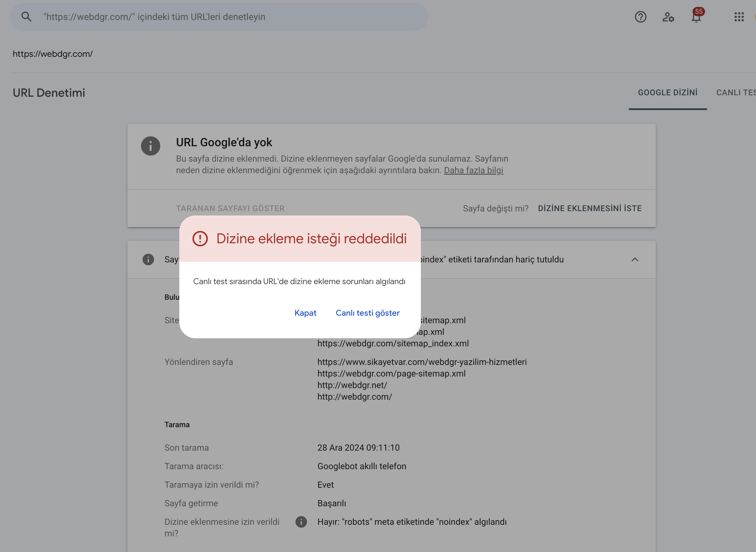This screenshot has width=756, height=552.
Task: Click DİZİNE EKLENMESİNİ İSTE button
Action: coord(589,208)
